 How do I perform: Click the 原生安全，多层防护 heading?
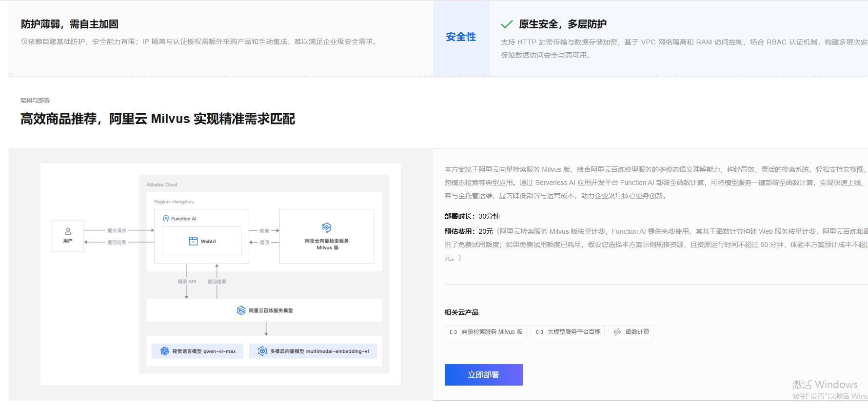pyautogui.click(x=563, y=24)
